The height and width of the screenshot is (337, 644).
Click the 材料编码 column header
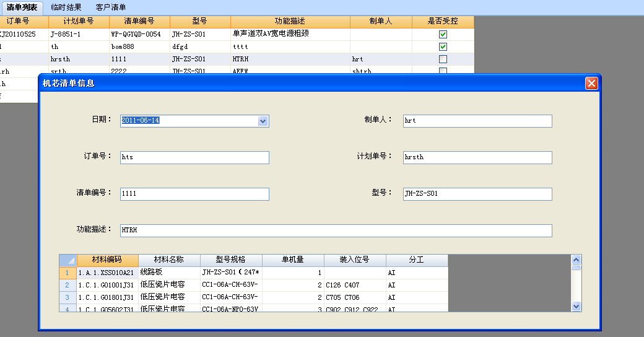pos(107,260)
